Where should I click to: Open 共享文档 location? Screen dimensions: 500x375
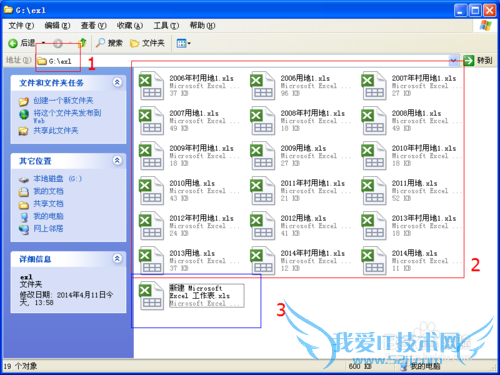pos(48,204)
